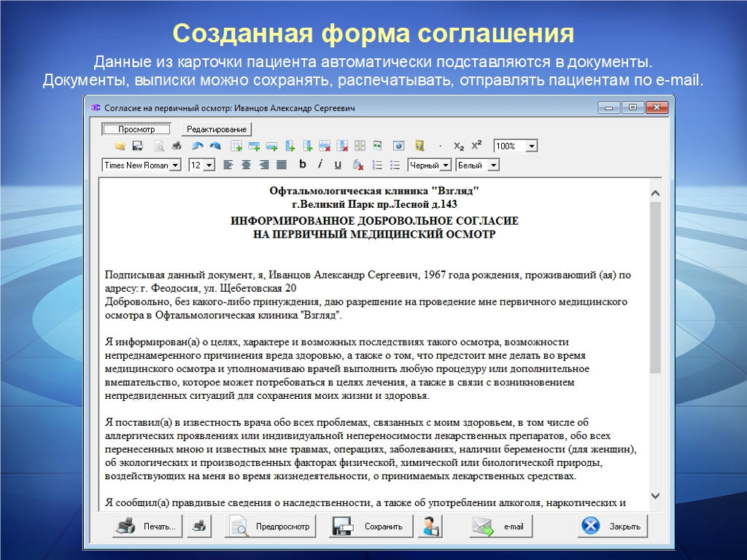
Task: Toggle italic formatting
Action: point(320,165)
